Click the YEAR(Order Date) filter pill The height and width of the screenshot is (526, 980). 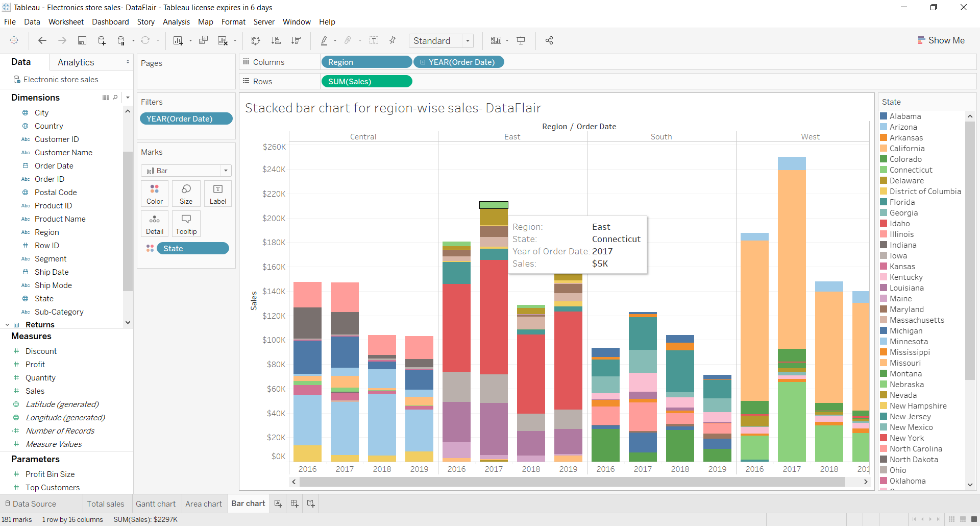click(186, 118)
